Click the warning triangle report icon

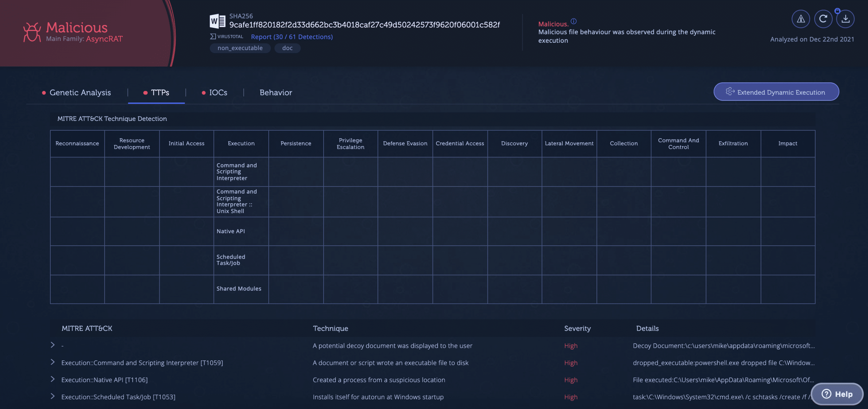pos(801,19)
